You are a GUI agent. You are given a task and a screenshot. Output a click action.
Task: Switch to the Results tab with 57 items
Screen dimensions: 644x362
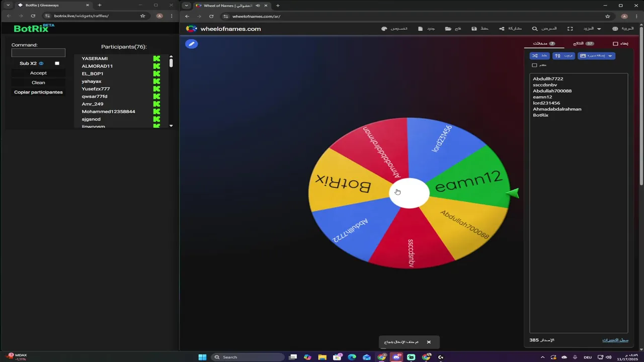(x=584, y=44)
